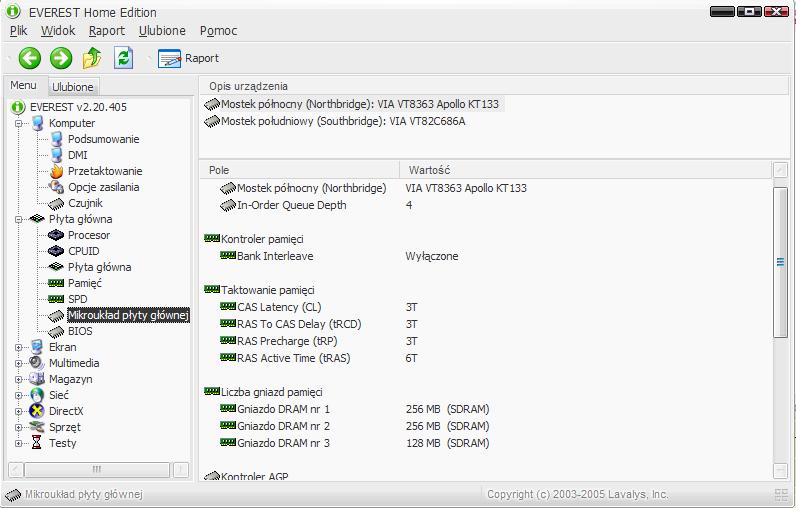Click the Raport toolbar button
The width and height of the screenshot is (796, 508).
pos(189,58)
